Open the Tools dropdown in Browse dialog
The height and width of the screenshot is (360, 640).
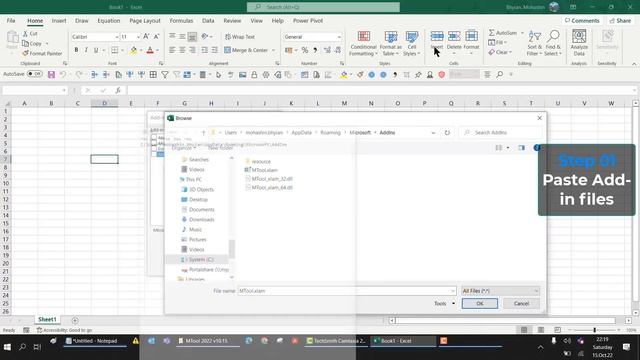tap(444, 303)
